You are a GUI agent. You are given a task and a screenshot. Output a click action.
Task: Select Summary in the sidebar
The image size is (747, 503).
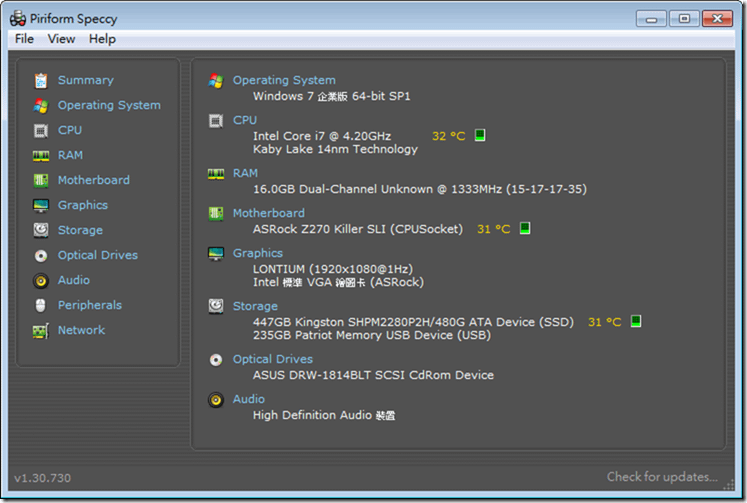[x=86, y=80]
